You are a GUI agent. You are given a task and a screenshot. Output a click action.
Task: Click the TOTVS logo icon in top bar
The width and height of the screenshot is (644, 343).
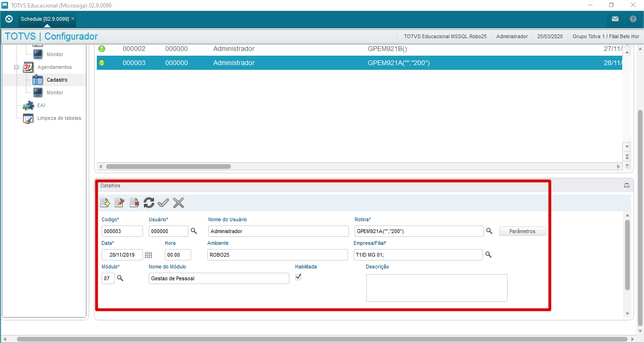(x=9, y=19)
